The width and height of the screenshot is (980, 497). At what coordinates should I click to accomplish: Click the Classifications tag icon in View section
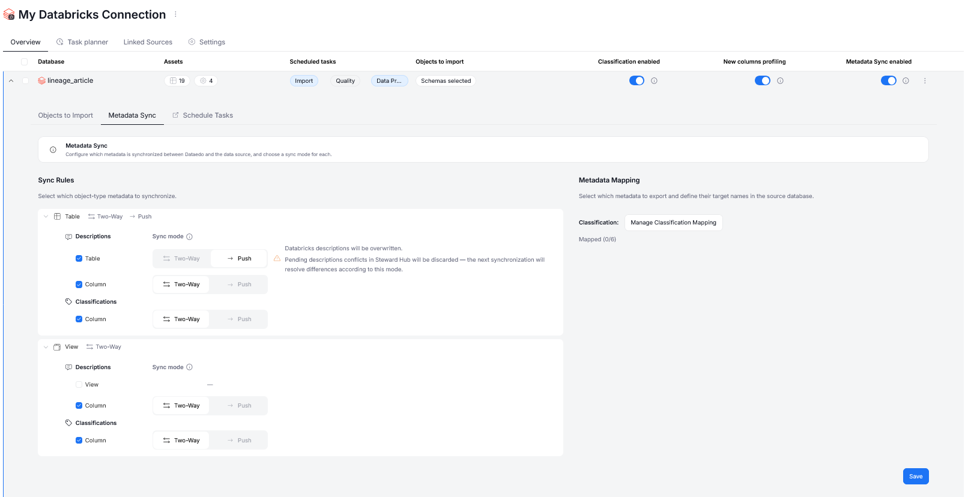pos(68,423)
